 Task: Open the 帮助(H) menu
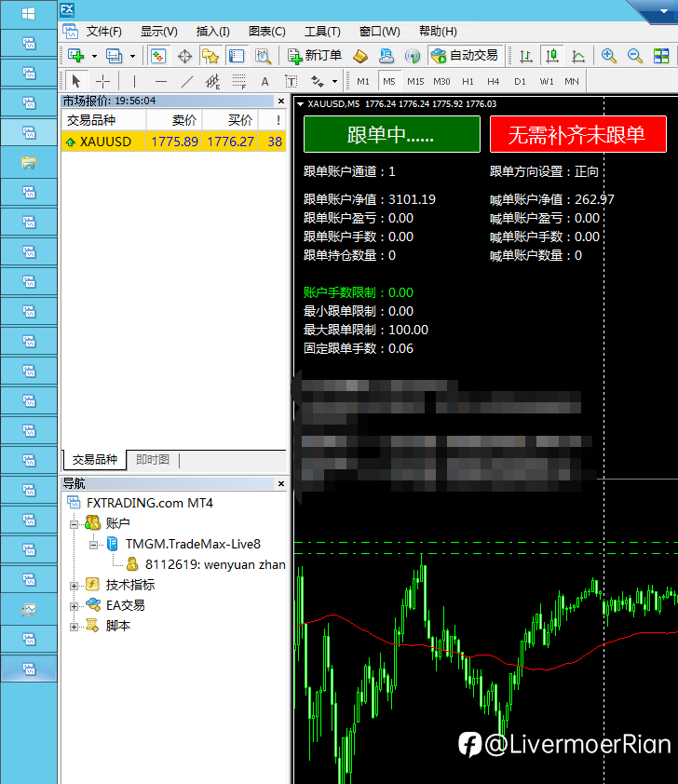tap(438, 32)
